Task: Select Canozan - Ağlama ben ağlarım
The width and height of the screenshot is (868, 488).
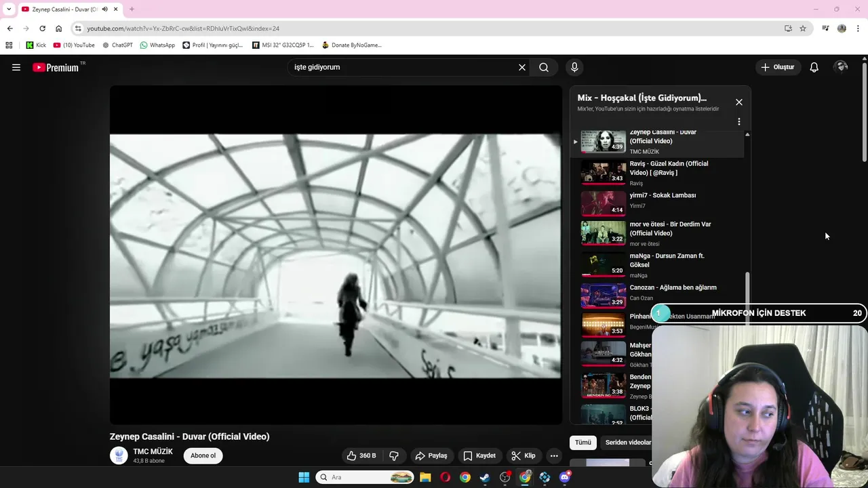Action: tap(656, 296)
